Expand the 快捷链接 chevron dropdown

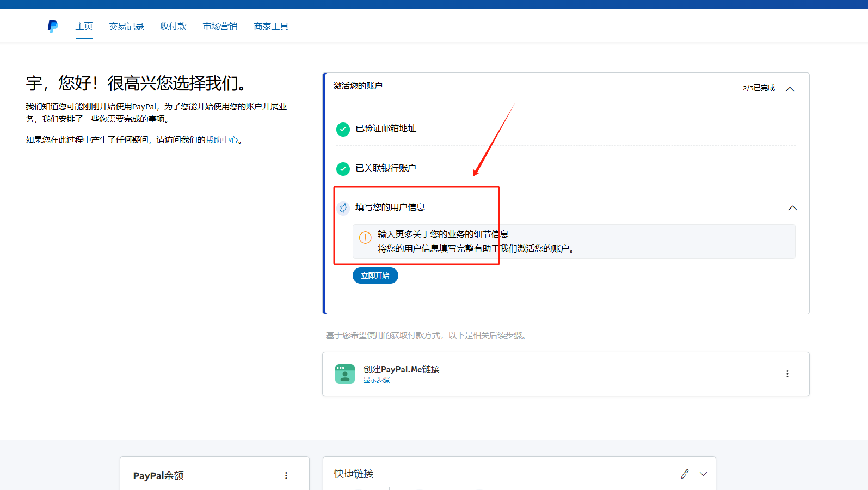(x=703, y=474)
